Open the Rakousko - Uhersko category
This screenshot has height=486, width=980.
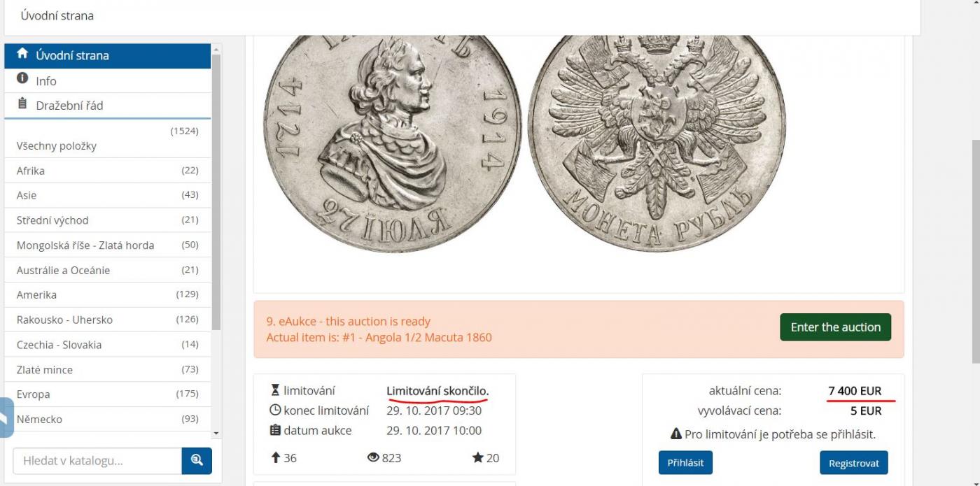click(x=107, y=320)
